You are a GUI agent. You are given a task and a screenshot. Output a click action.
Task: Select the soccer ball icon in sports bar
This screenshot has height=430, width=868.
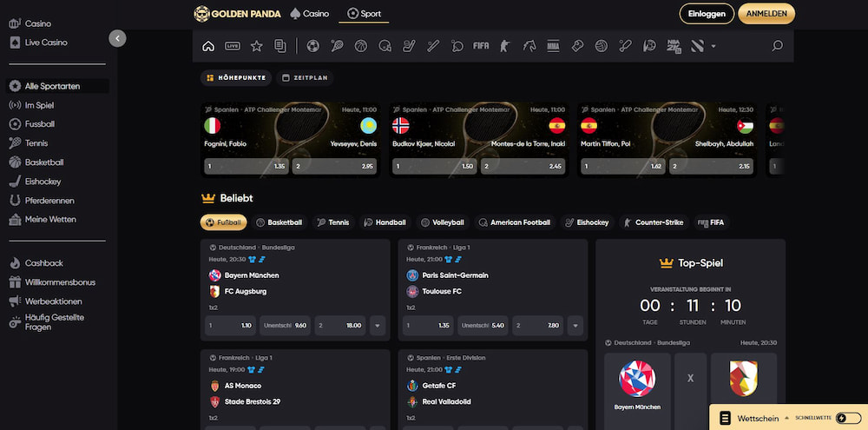(312, 46)
